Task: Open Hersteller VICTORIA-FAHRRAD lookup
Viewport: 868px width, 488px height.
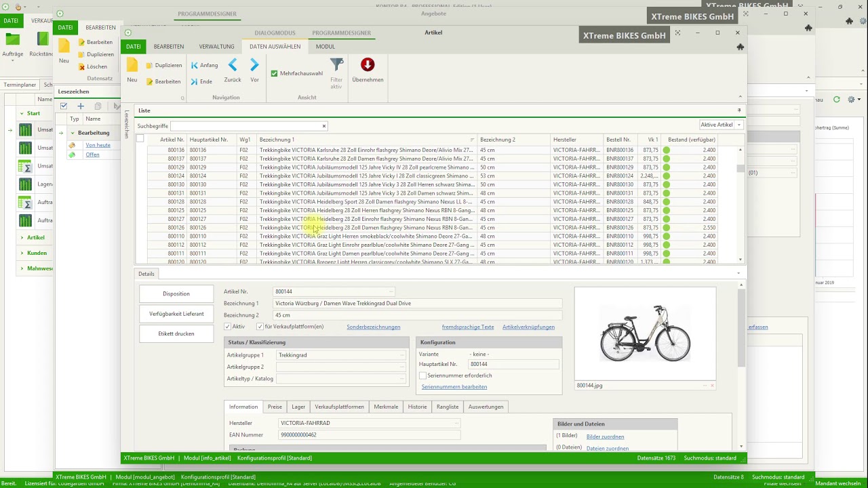Action: pos(458,423)
